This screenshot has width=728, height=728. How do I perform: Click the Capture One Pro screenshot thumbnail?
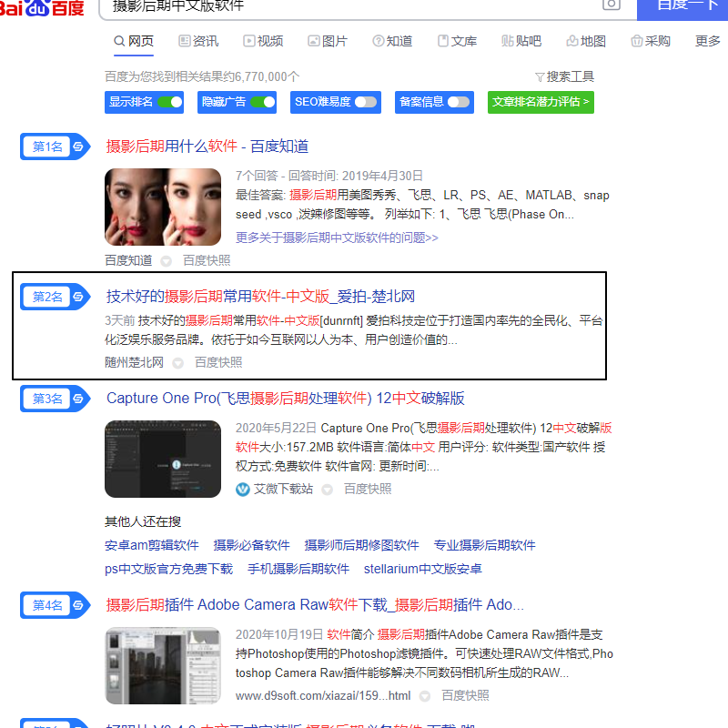pos(163,460)
